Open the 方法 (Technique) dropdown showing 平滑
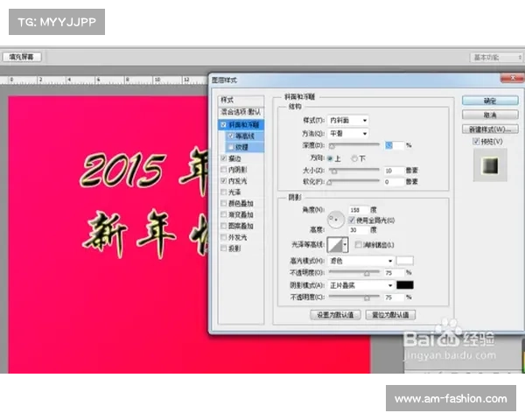The image size is (525, 420). pyautogui.click(x=350, y=132)
